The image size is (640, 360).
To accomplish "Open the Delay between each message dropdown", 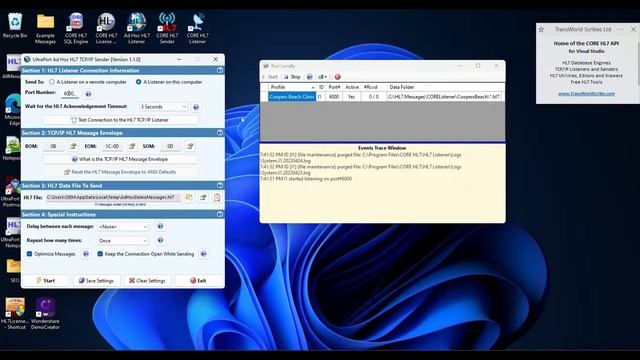I will pyautogui.click(x=123, y=227).
